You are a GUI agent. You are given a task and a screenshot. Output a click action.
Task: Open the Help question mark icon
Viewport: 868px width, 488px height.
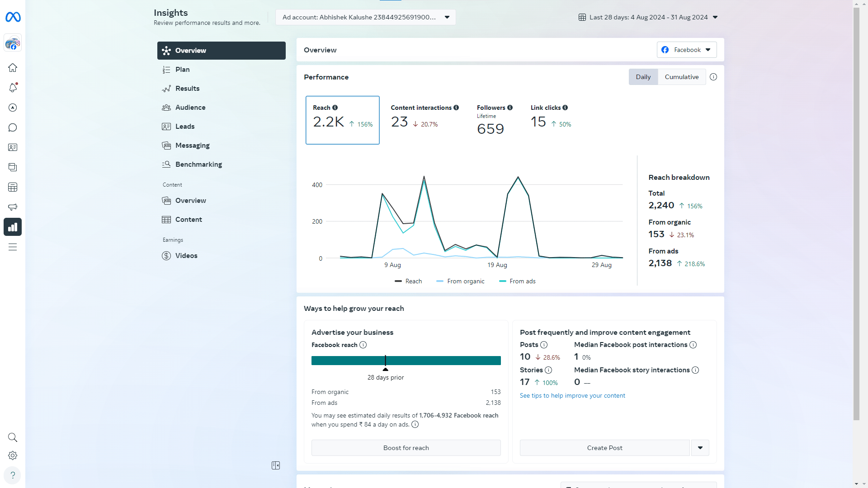pos(13,475)
